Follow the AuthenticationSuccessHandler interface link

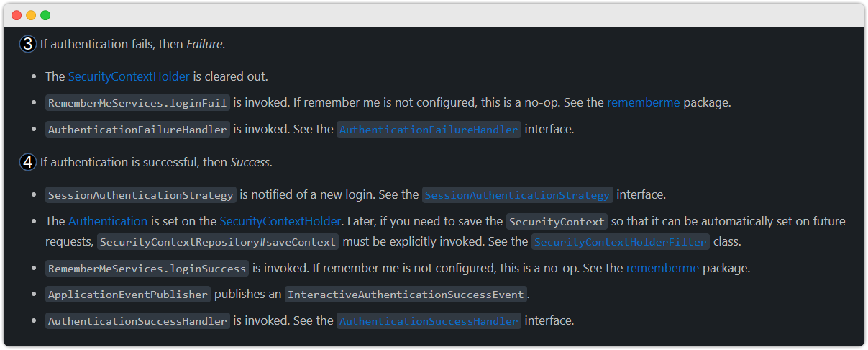(429, 321)
